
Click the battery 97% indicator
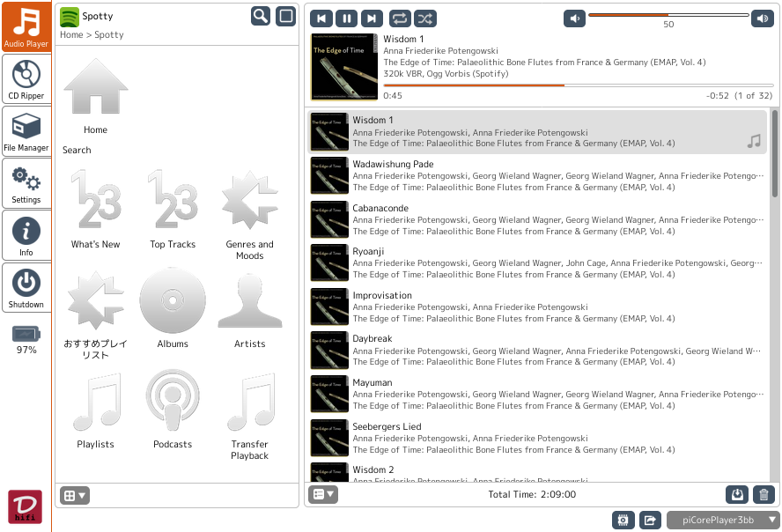[26, 339]
